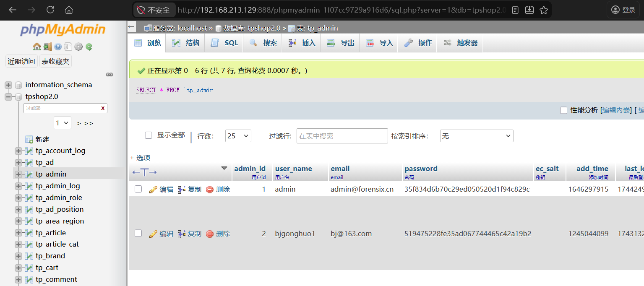This screenshot has height=286, width=644.
Task: Open the 行数 rows per page dropdown
Action: 238,135
